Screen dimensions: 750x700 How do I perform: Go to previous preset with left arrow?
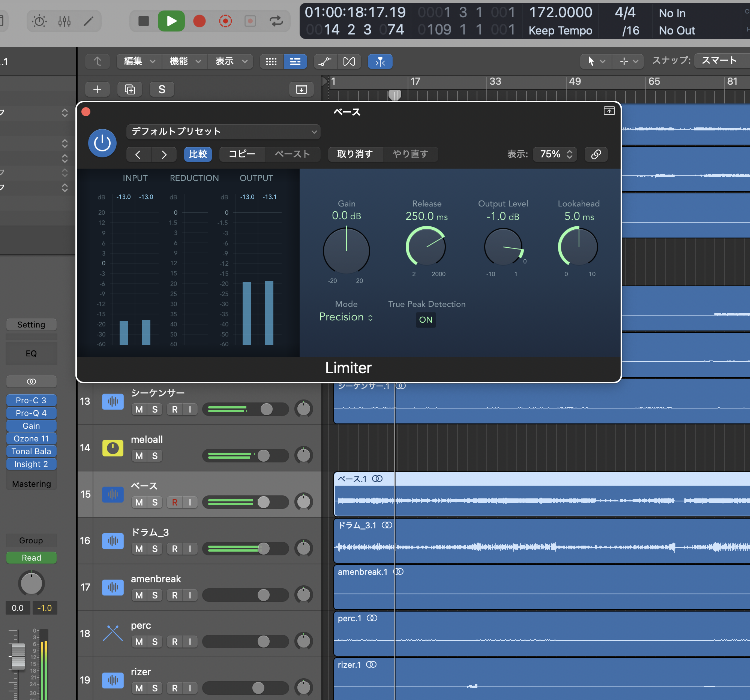pos(138,154)
